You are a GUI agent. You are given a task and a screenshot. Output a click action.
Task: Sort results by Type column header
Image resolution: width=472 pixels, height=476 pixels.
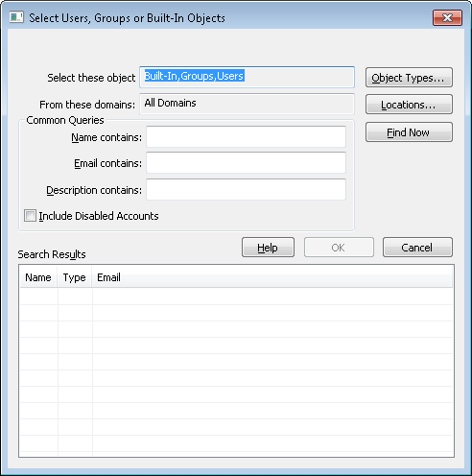coord(75,277)
